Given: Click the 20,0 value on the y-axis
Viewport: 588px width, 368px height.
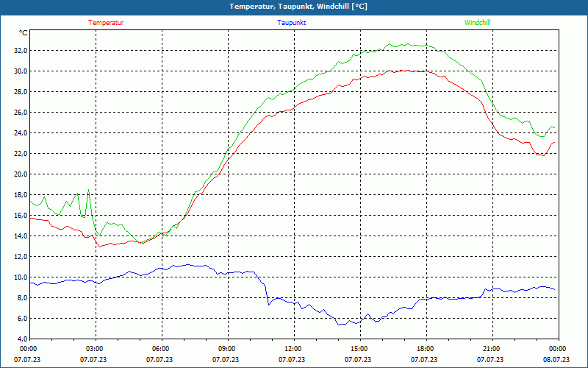Looking at the screenshot, I should point(21,174).
